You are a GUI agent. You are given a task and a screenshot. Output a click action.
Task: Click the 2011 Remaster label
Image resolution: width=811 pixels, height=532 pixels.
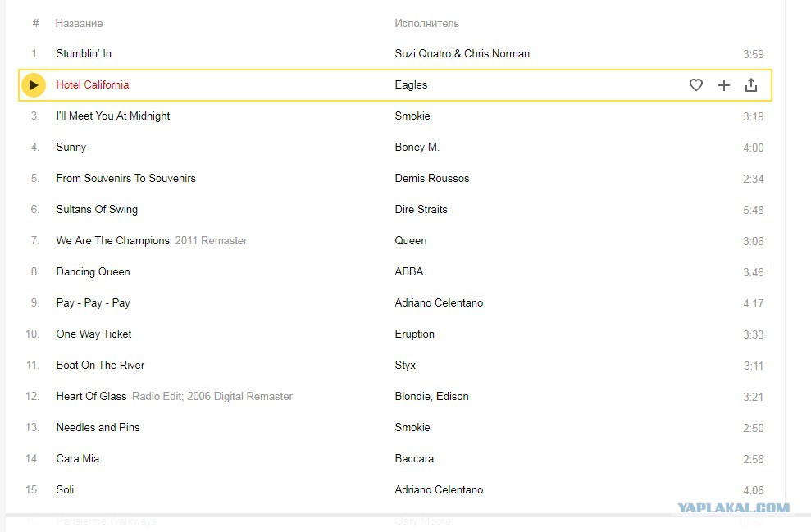point(211,240)
